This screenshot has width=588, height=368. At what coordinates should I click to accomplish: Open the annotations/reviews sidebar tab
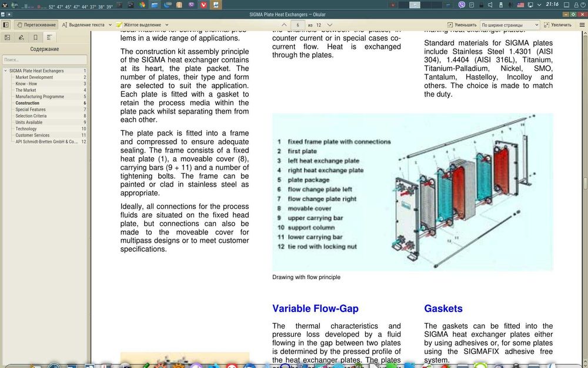[21, 37]
